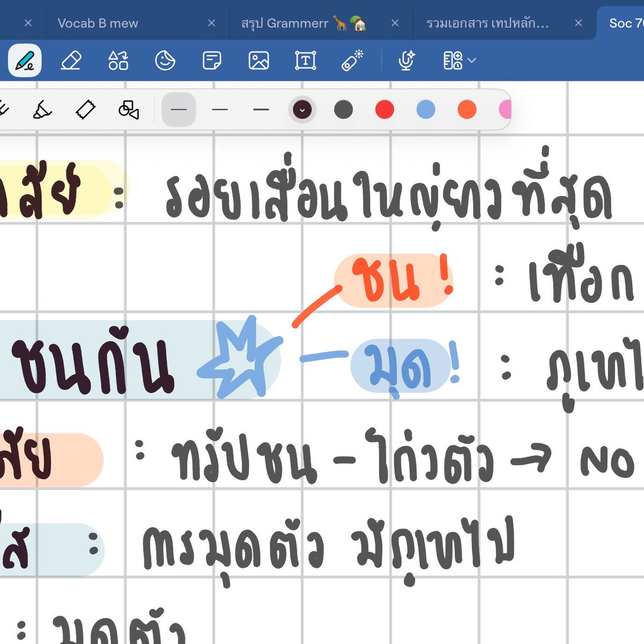Activate the laser pointer tool
This screenshot has width=644, height=644.
pos(353,60)
